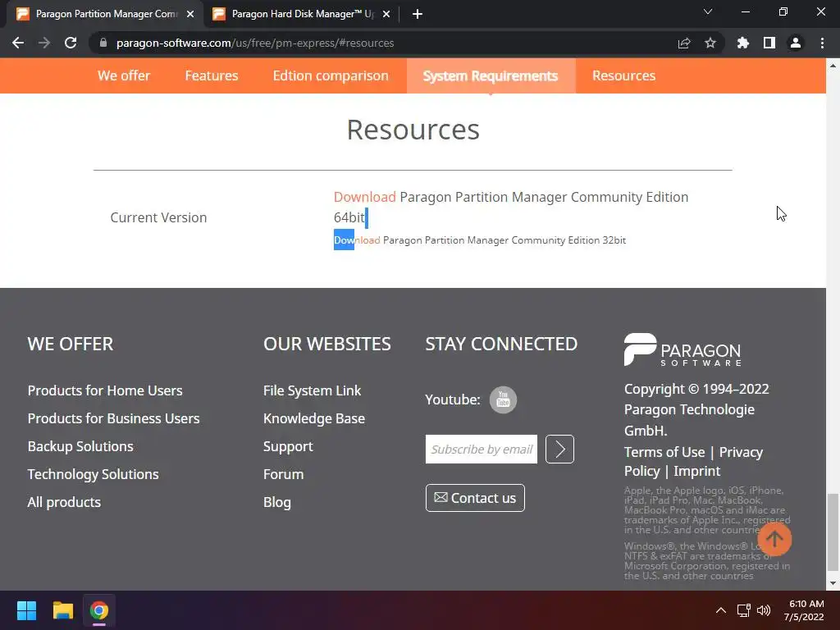Click the address bar URL
The height and width of the screenshot is (630, 840).
point(255,43)
